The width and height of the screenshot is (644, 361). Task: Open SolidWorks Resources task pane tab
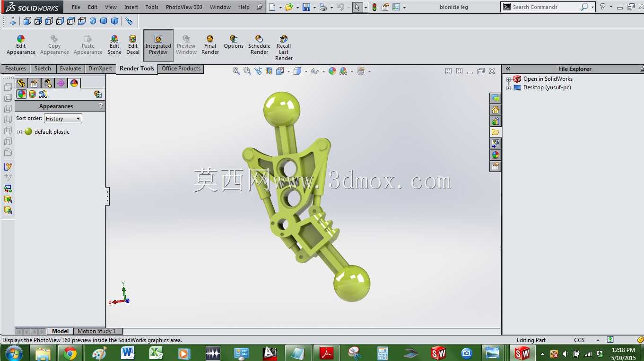pos(495,110)
